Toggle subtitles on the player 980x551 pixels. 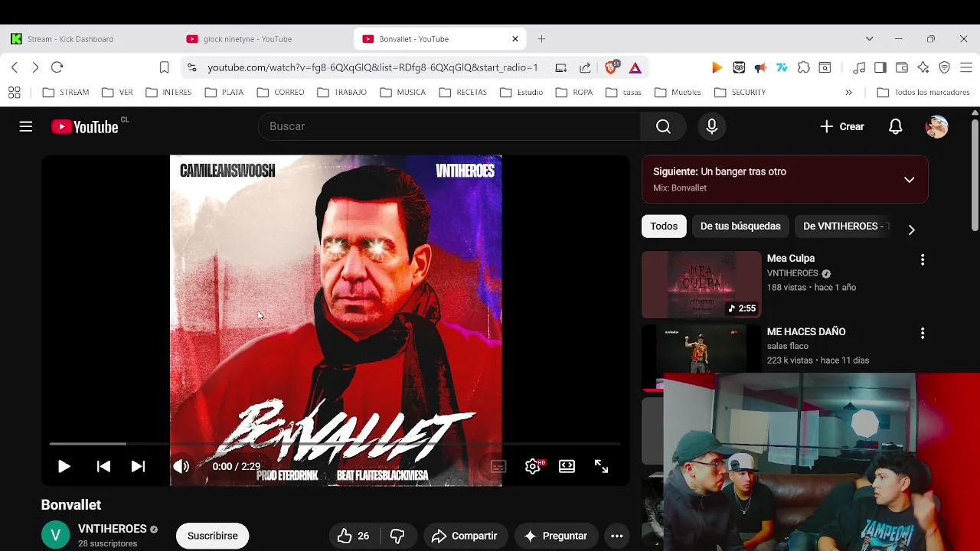pyautogui.click(x=498, y=466)
